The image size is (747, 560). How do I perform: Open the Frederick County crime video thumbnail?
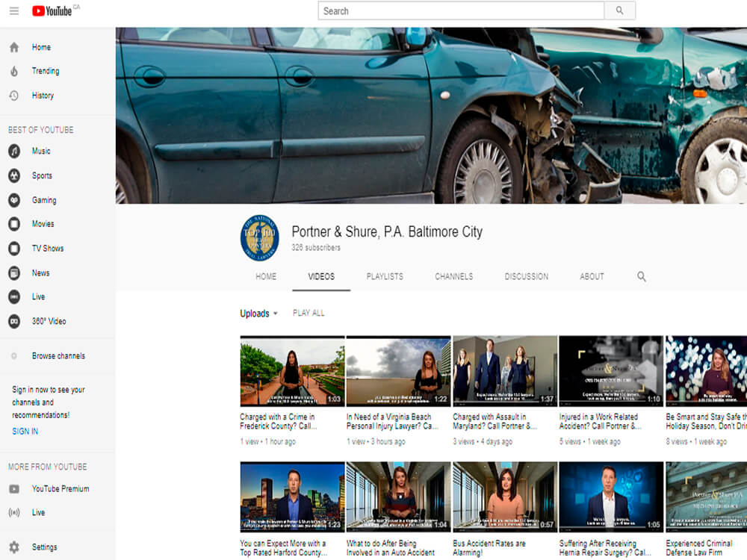[x=292, y=371]
